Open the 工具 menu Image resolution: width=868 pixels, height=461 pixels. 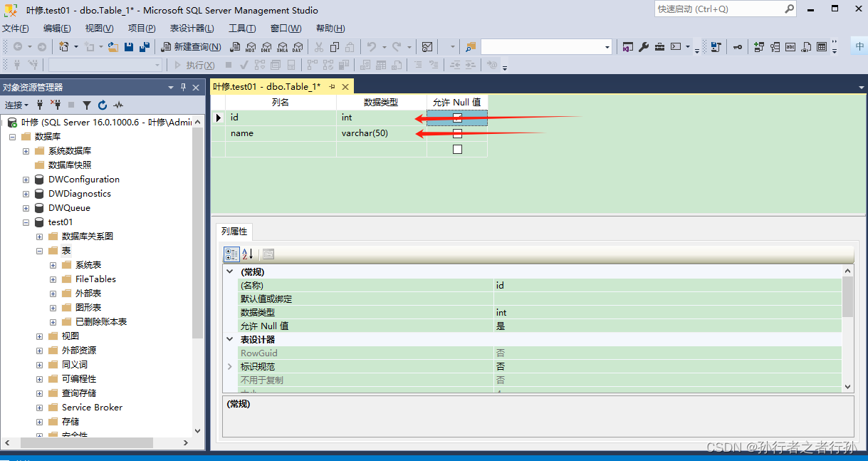(242, 28)
